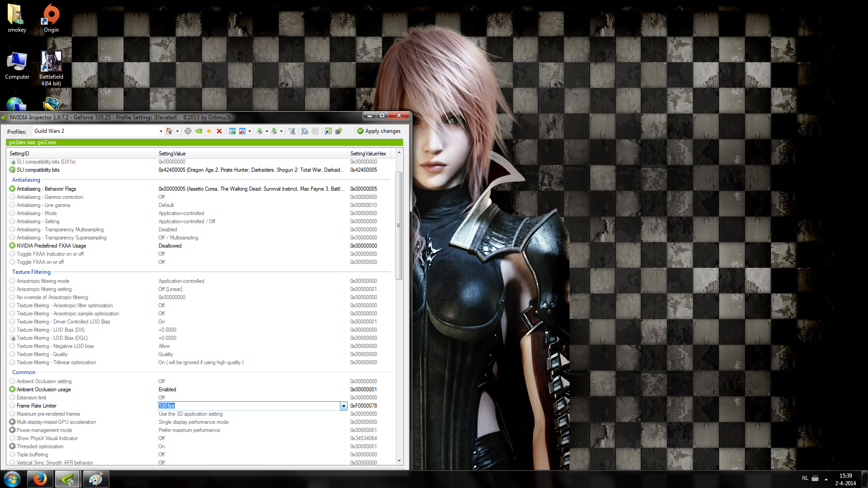Open dropdown beside remove application icon
The width and height of the screenshot is (868, 488).
coord(250,131)
